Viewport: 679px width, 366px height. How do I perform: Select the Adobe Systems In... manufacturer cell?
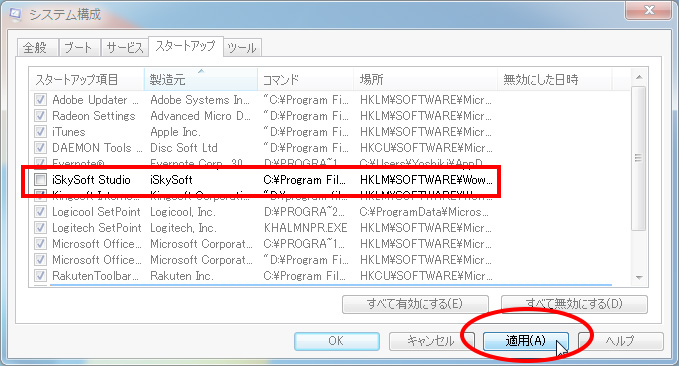click(200, 100)
